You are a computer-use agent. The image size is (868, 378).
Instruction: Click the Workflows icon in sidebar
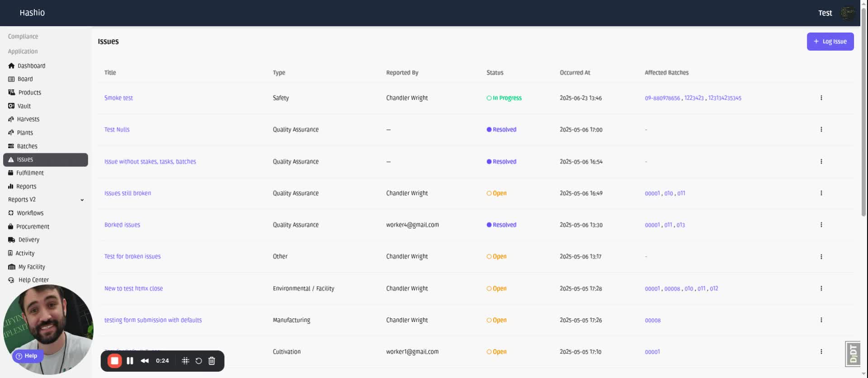(x=11, y=213)
